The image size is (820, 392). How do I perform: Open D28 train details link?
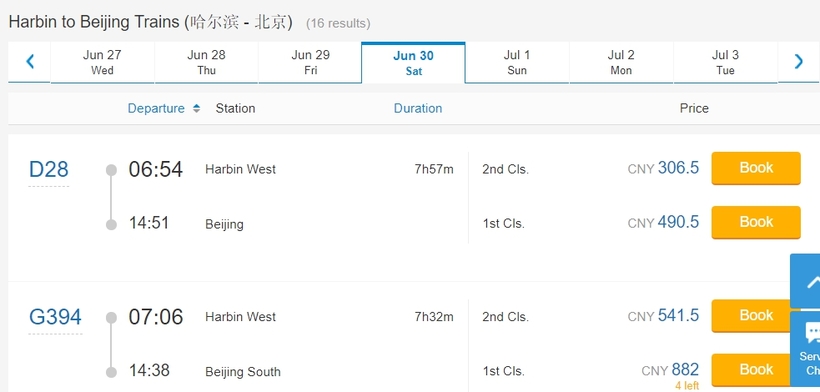[x=49, y=169]
